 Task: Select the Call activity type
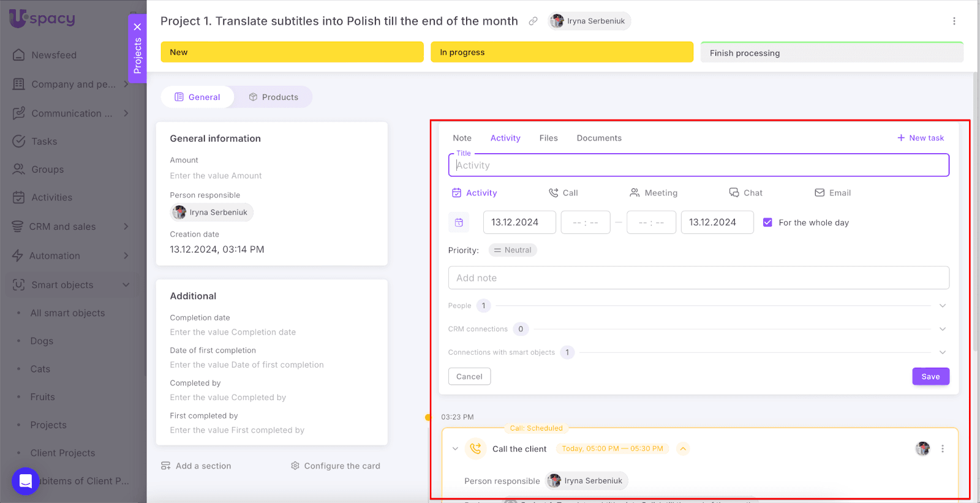click(x=563, y=193)
